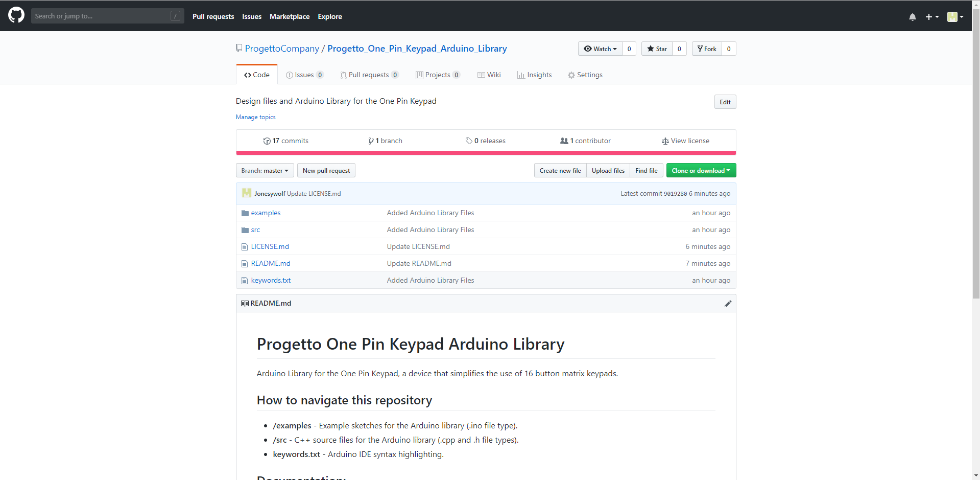Open the user avatar menu

click(x=955, y=17)
